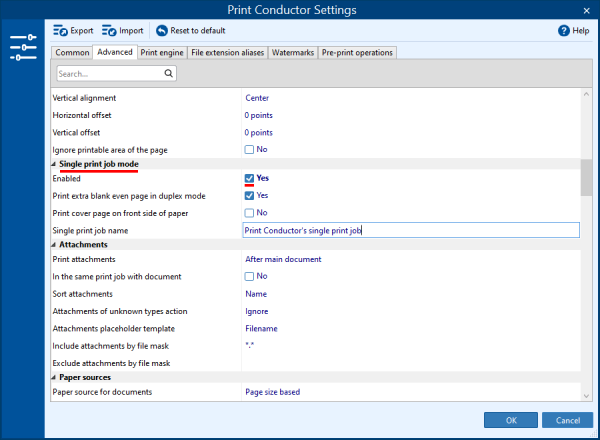This screenshot has width=600, height=440.
Task: Click the Reset to default icon
Action: tap(162, 31)
